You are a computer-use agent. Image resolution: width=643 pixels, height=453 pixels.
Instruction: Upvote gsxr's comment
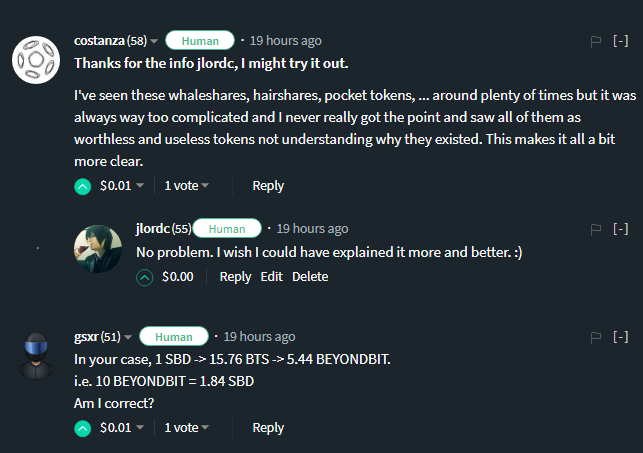83,428
